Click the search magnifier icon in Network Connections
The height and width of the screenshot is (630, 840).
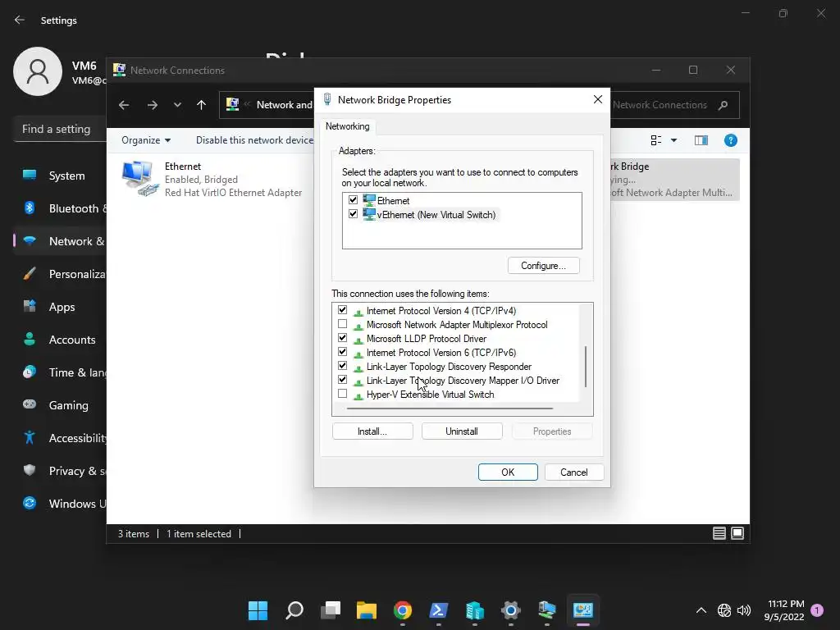tap(724, 105)
